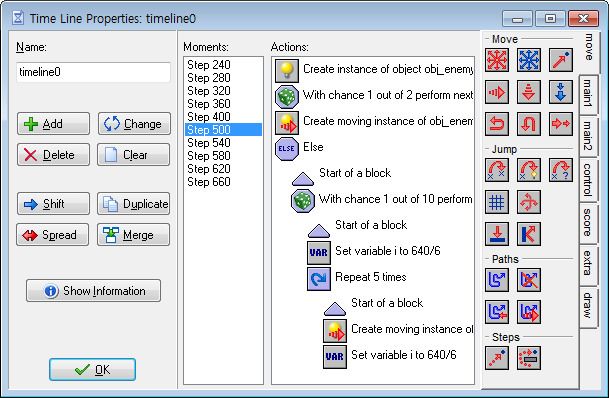Open Show Information
This screenshot has width=609, height=398.
[93, 291]
